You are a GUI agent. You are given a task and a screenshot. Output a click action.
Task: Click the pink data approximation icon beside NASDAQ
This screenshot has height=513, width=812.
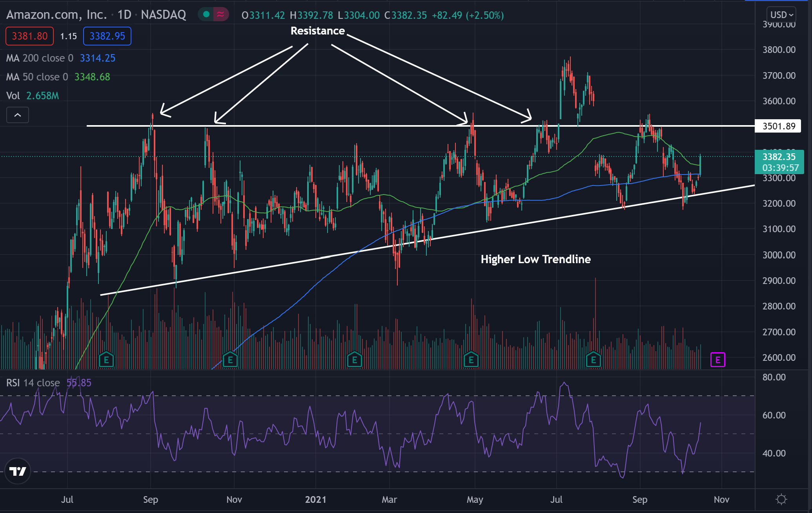(x=221, y=15)
